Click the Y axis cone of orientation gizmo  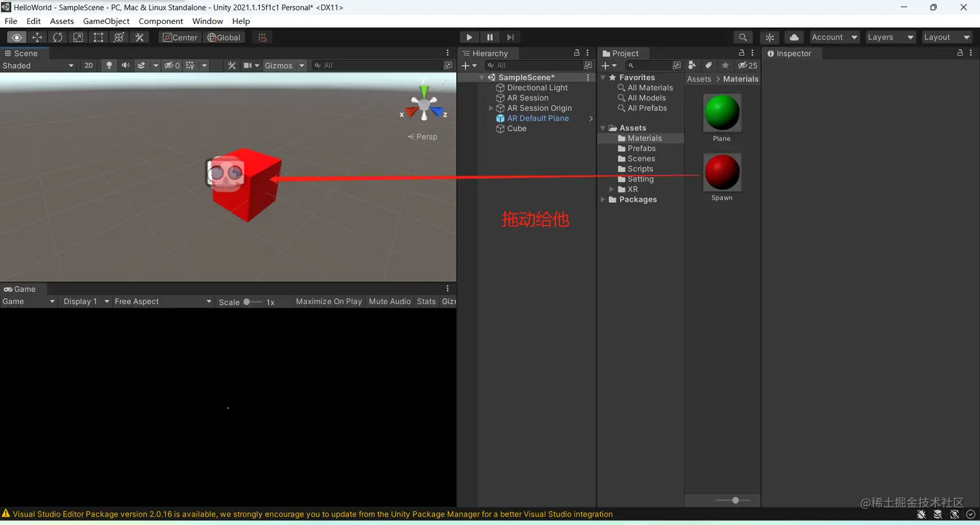pyautogui.click(x=424, y=92)
